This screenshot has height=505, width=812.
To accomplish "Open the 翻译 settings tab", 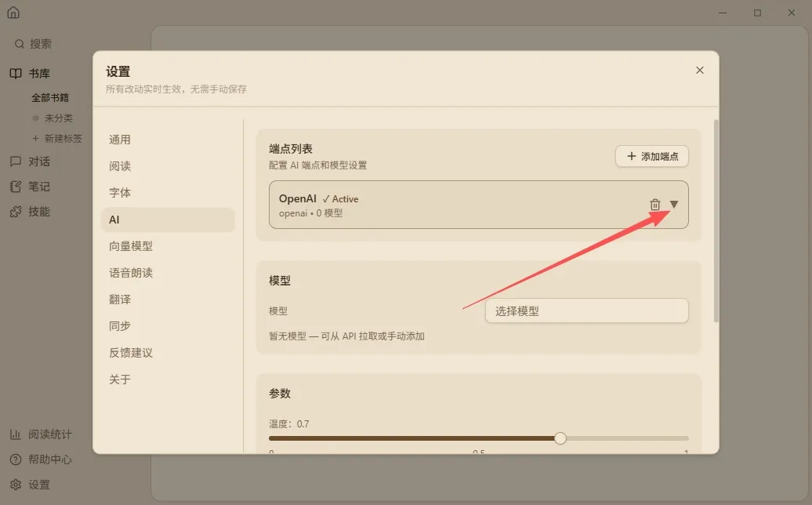I will tap(168, 300).
